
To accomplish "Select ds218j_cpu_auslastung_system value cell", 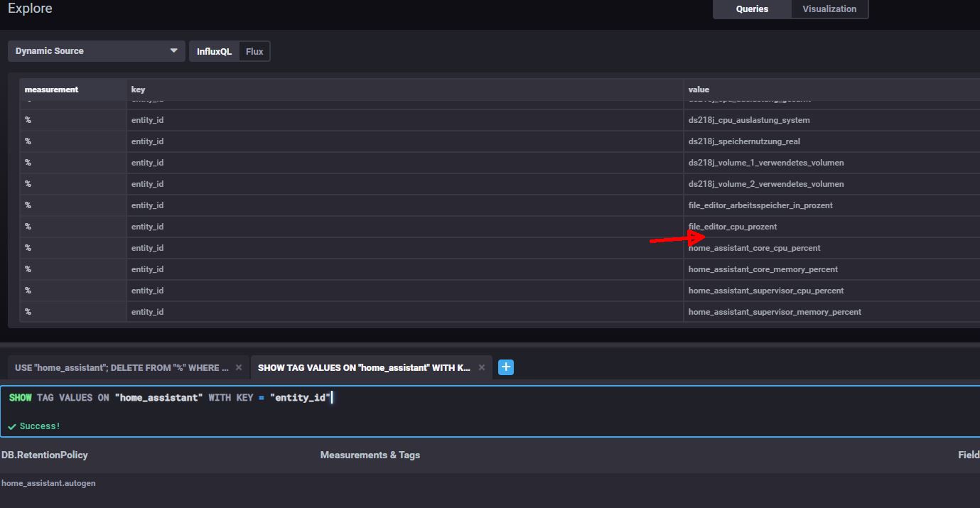I will tap(831, 120).
